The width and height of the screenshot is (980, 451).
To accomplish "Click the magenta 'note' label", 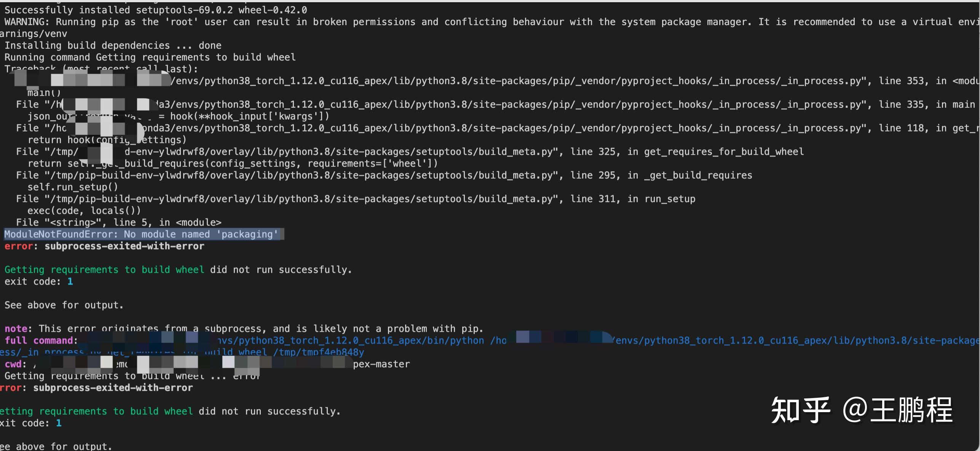I will click(16, 328).
